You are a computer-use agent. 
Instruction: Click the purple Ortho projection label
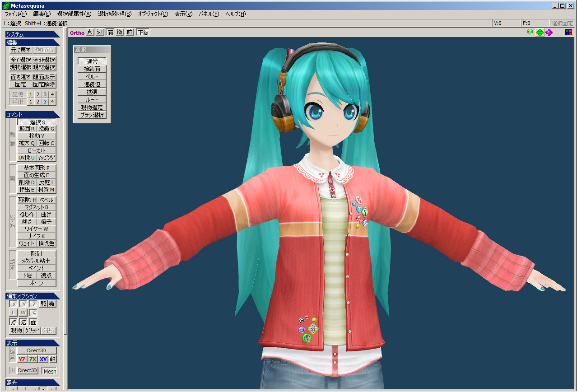[77, 33]
